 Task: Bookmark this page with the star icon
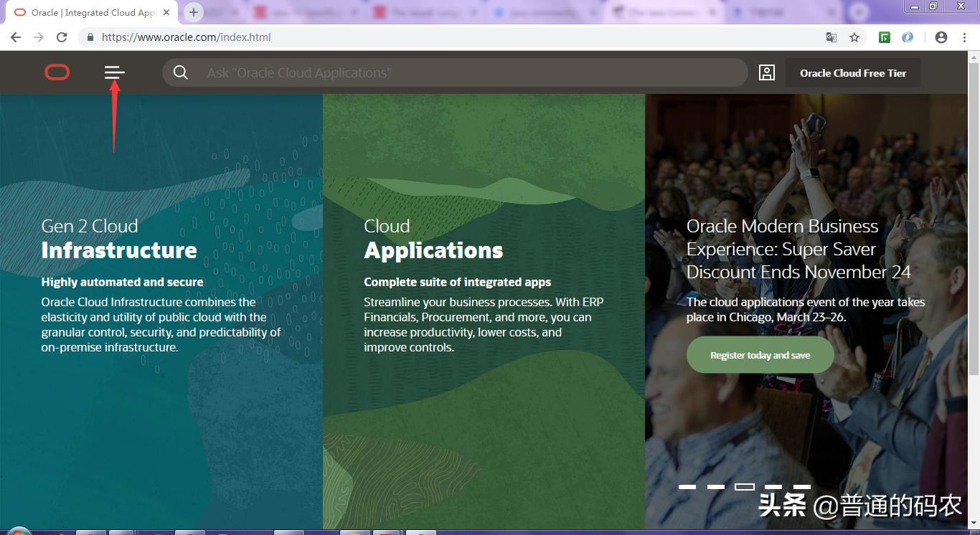pyautogui.click(x=854, y=37)
